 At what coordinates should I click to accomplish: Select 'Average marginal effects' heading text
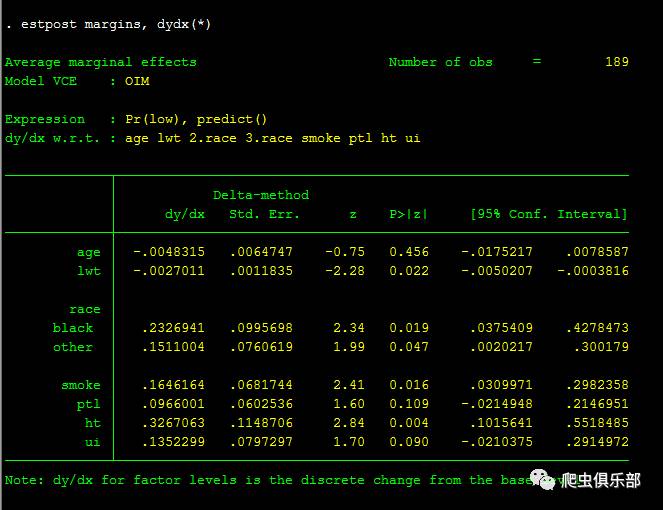pos(101,62)
